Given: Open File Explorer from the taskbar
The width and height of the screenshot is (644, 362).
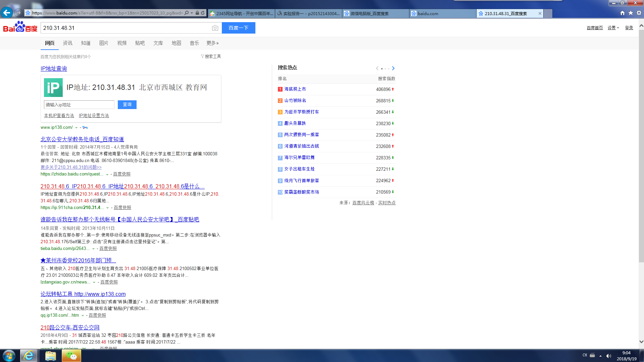Looking at the screenshot, I should [50, 356].
